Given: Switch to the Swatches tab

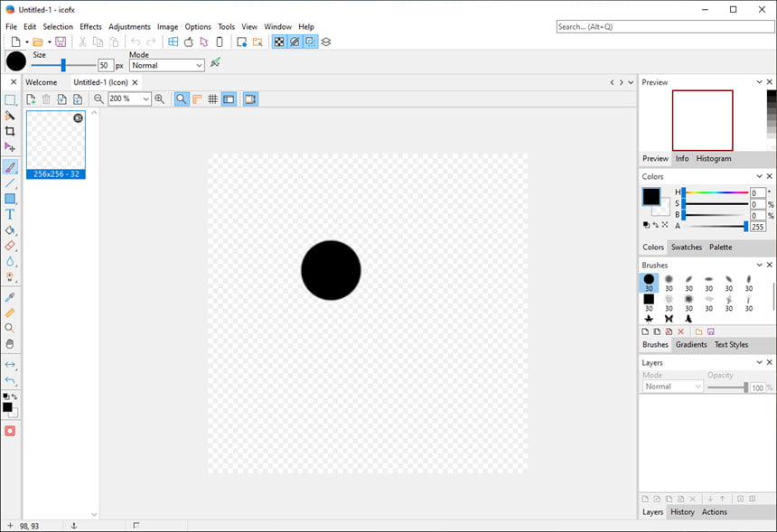Looking at the screenshot, I should coord(687,247).
